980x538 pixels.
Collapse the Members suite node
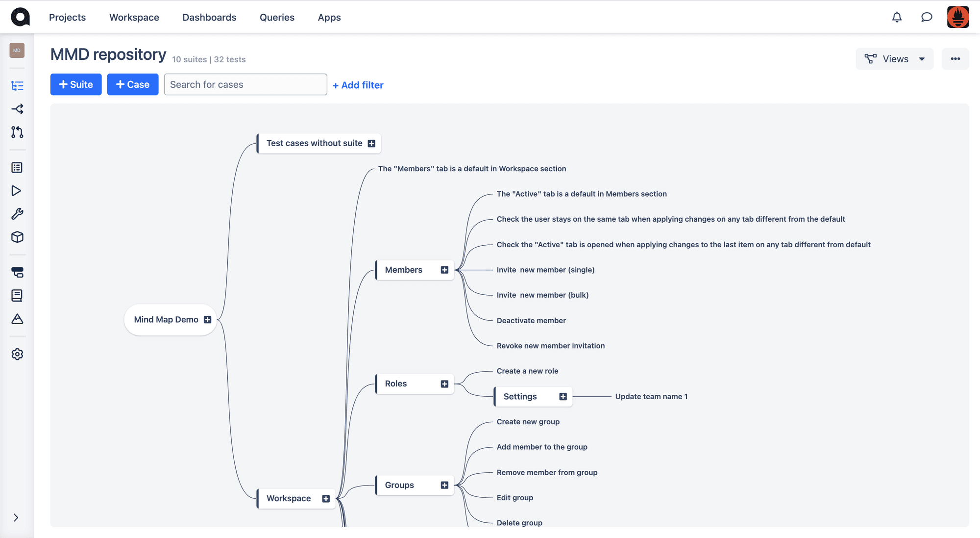point(444,270)
